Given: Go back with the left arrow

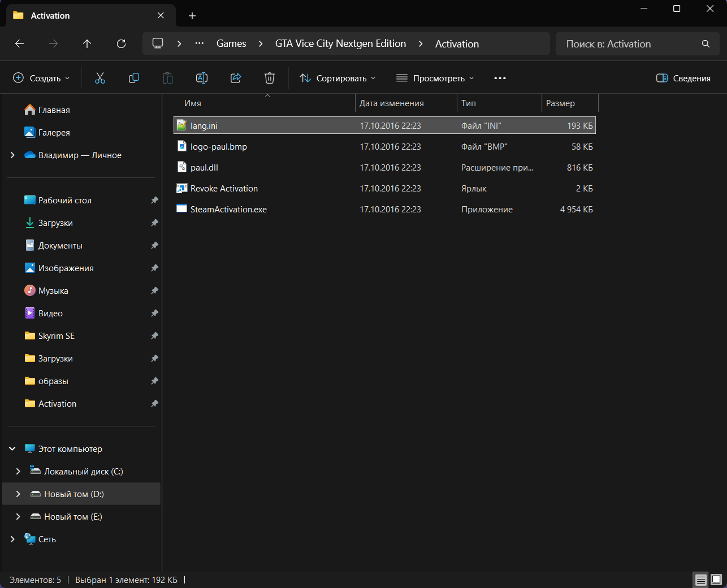Looking at the screenshot, I should pyautogui.click(x=19, y=43).
